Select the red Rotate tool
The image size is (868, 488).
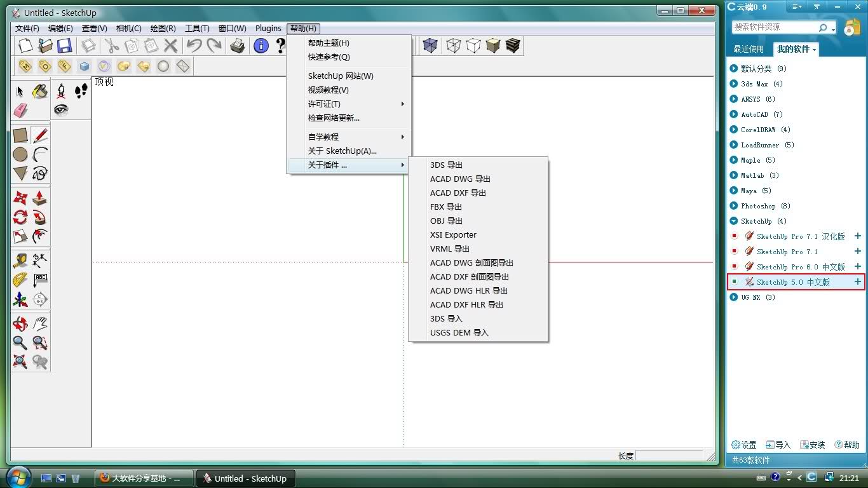click(20, 217)
